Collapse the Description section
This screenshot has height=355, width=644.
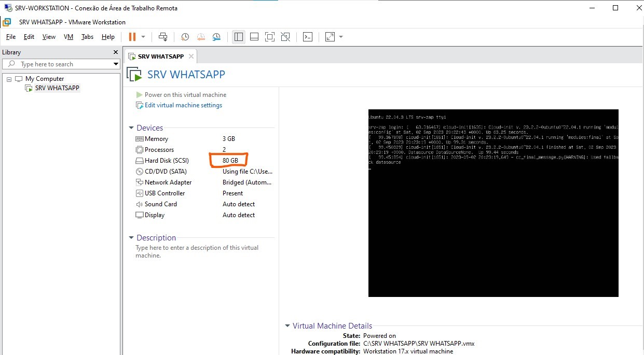click(x=131, y=237)
